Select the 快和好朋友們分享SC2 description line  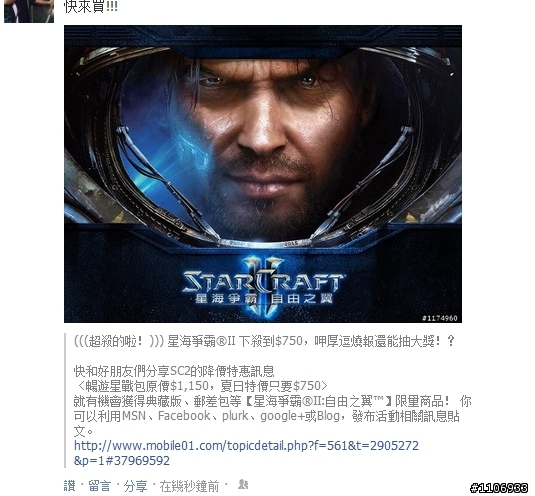[174, 371]
